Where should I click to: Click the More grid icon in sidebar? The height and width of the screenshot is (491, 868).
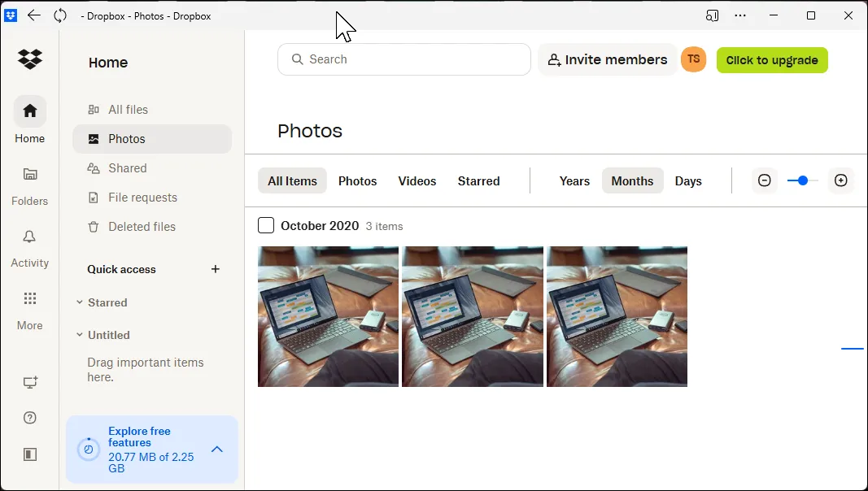(29, 298)
